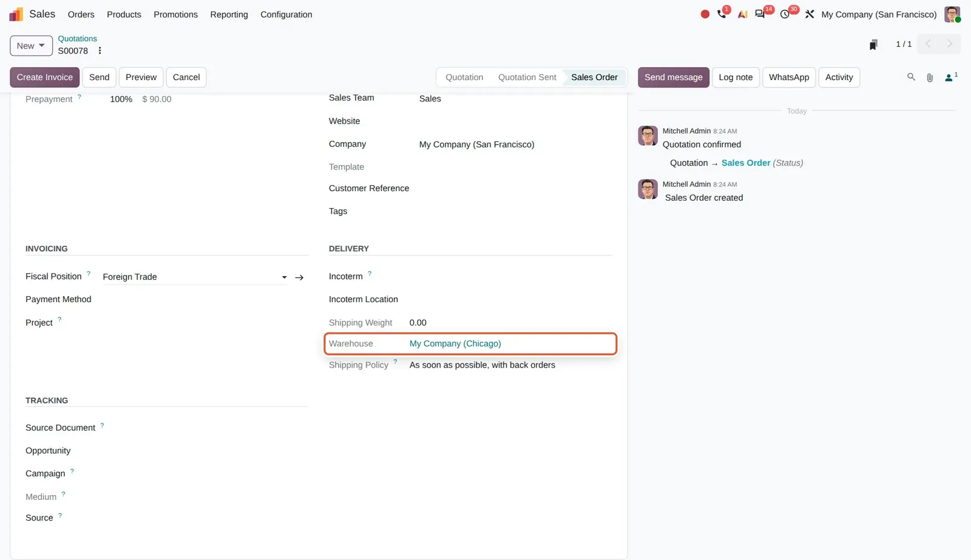Search messages in chatter magnifier icon

(911, 77)
